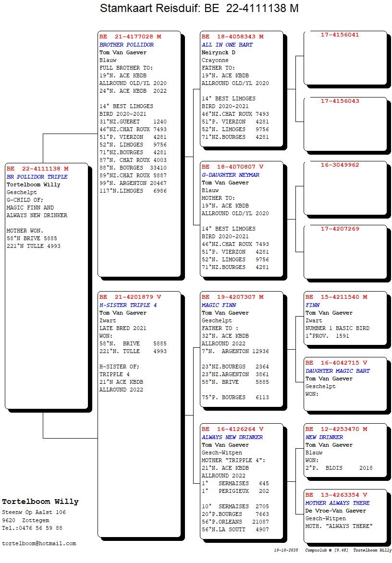Select the BROTHER POLLIDOR name

[x=126, y=45]
